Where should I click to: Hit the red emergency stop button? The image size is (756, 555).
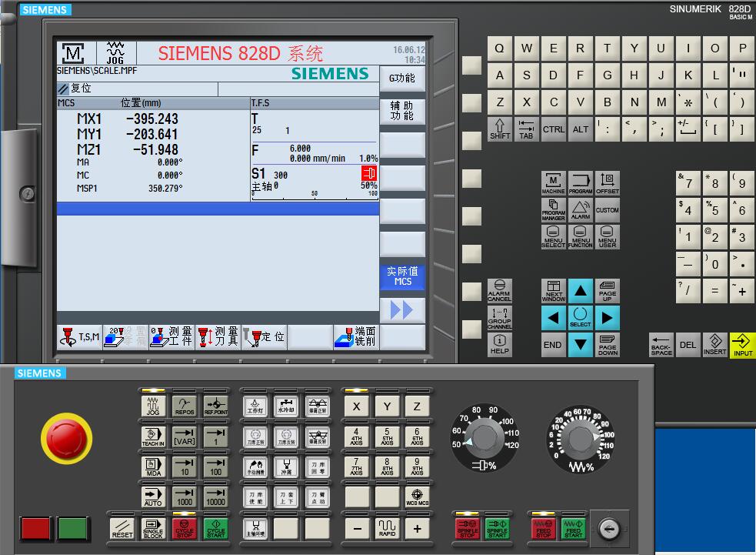coord(67,438)
